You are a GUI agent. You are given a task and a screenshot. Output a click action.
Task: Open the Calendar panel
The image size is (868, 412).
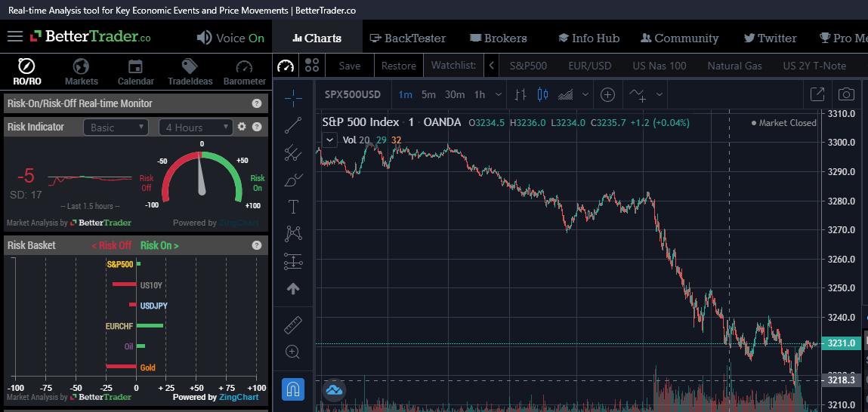tap(136, 72)
